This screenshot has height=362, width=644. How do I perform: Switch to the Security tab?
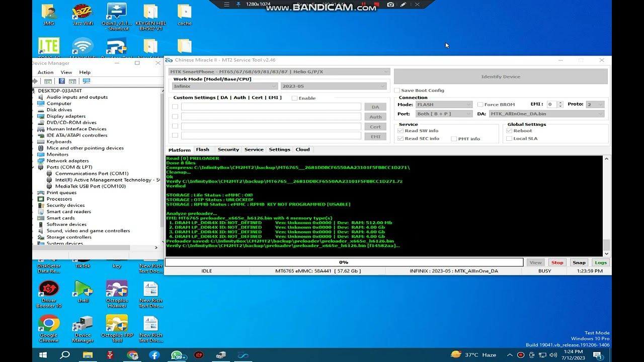pyautogui.click(x=228, y=150)
